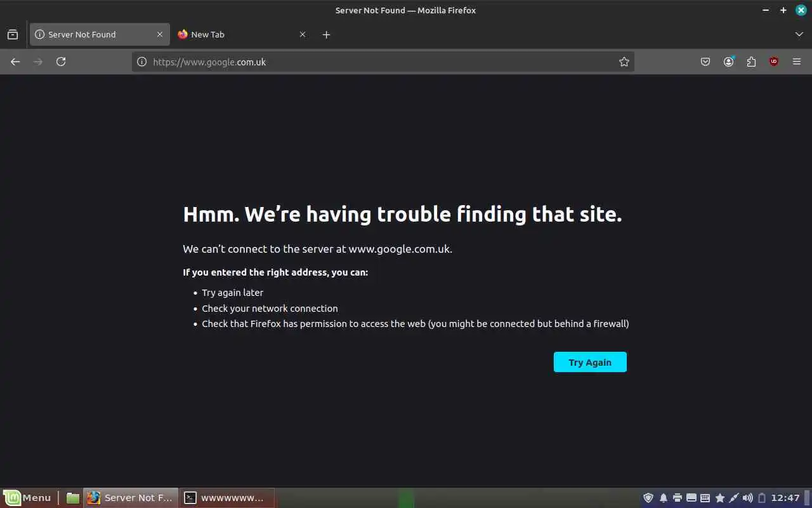Viewport: 812px width, 508px height.
Task: Maximize the Firefox window
Action: [x=783, y=10]
